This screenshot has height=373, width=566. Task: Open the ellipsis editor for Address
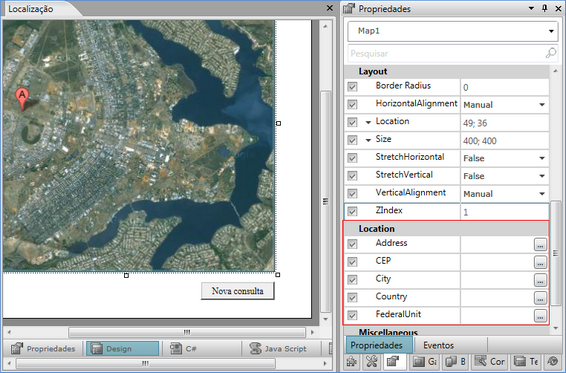pyautogui.click(x=540, y=244)
